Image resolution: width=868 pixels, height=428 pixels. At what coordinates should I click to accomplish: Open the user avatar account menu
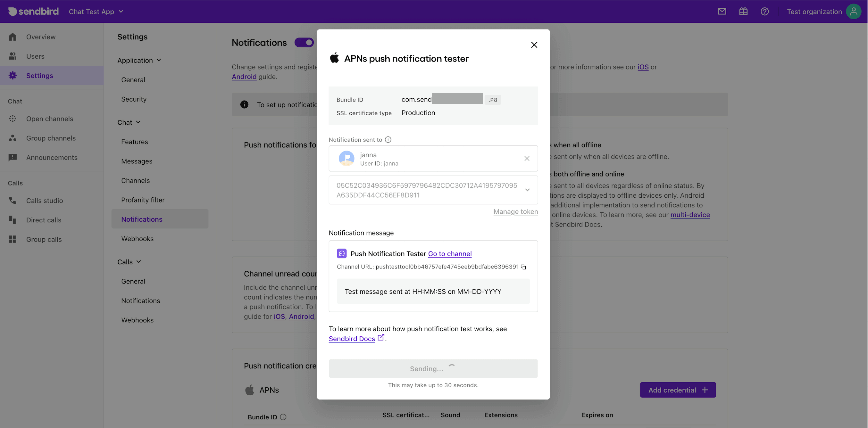pos(854,12)
